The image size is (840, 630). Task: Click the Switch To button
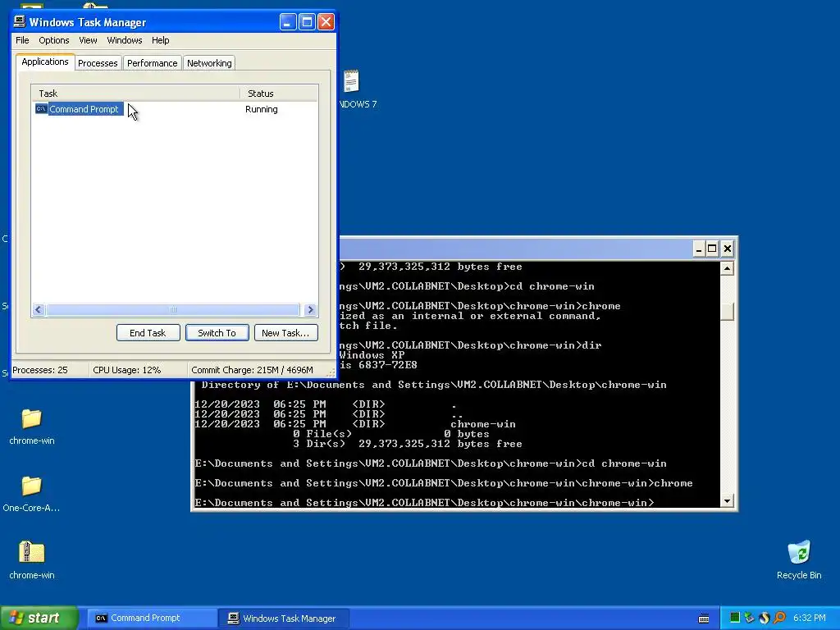(x=217, y=333)
